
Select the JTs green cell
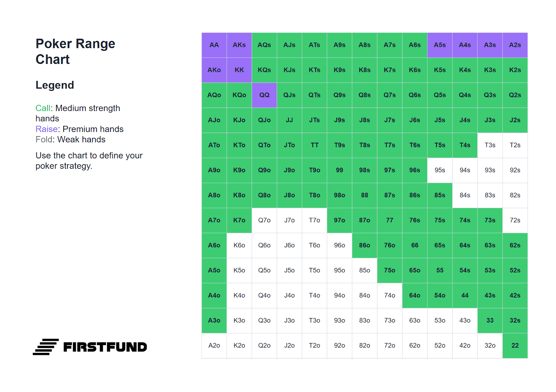coord(314,120)
